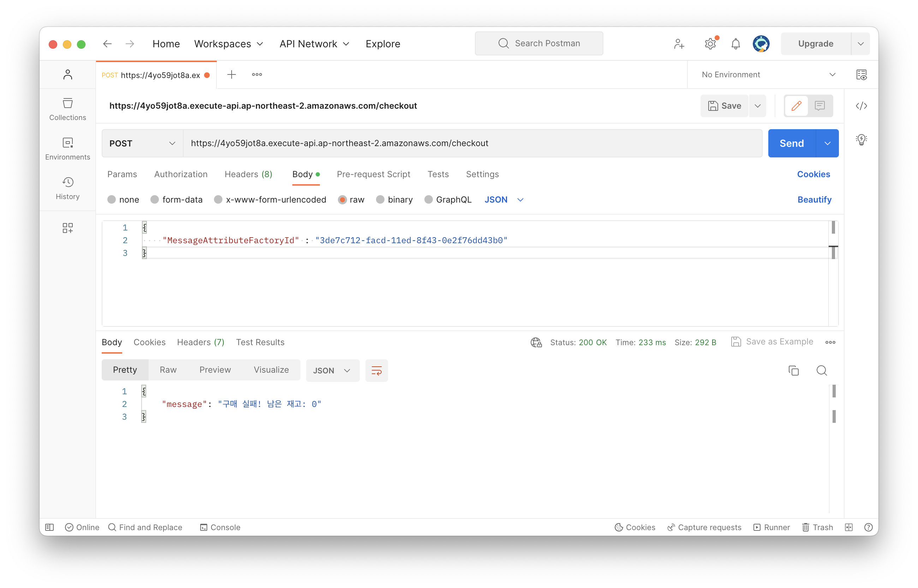
Task: Search the response with the magnifier icon
Action: (x=822, y=370)
